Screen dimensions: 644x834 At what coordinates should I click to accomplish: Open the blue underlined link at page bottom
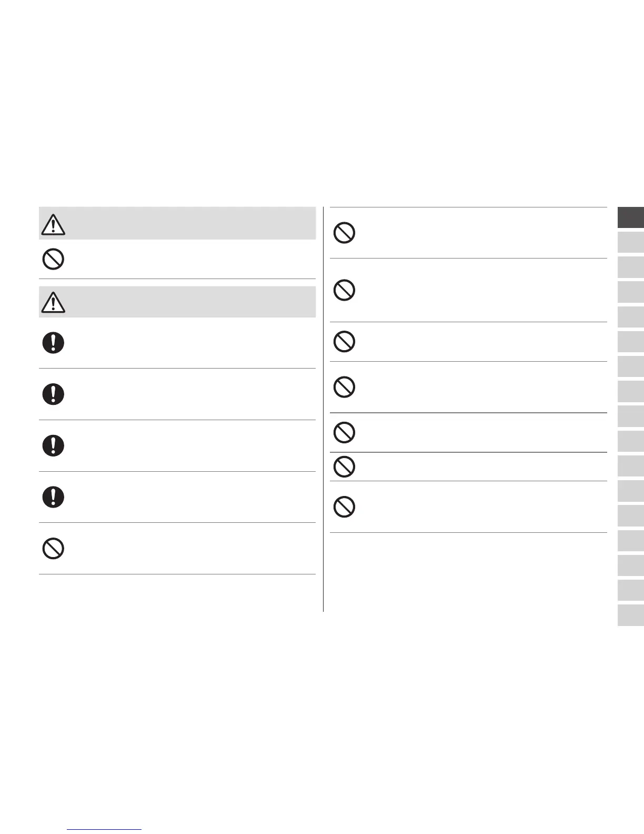coord(105,829)
